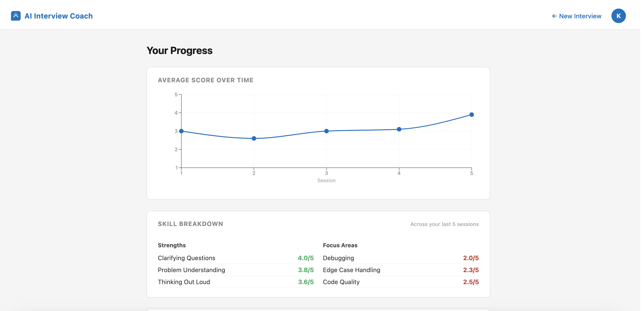Click the Your Progress heading
The height and width of the screenshot is (311, 644).
tap(180, 50)
